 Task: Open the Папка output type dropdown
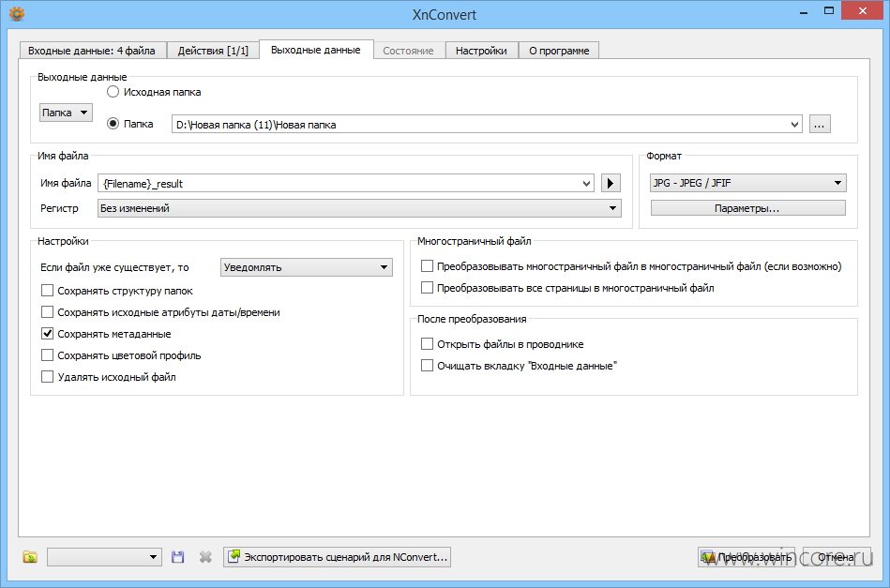pos(66,113)
